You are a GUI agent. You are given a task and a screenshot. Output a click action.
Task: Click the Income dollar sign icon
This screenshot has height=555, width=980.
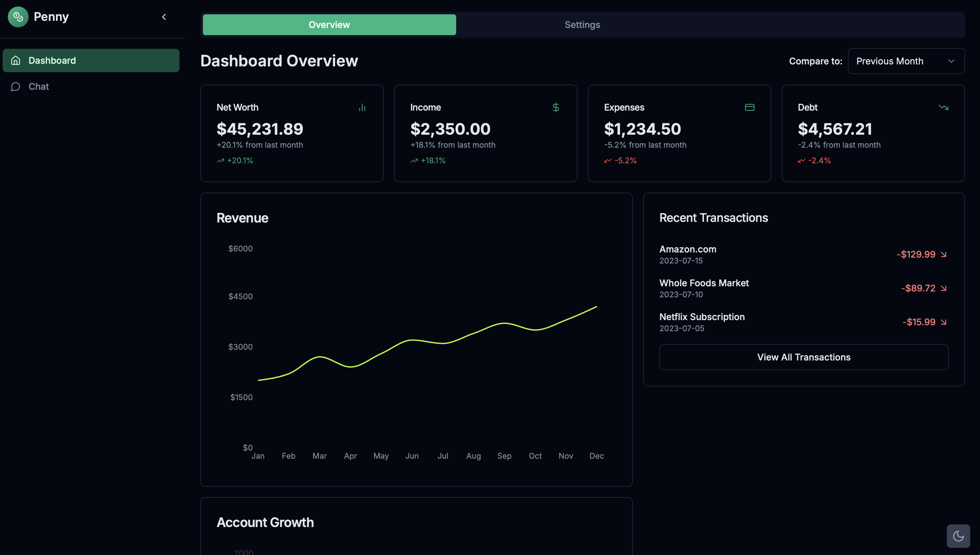pyautogui.click(x=556, y=107)
